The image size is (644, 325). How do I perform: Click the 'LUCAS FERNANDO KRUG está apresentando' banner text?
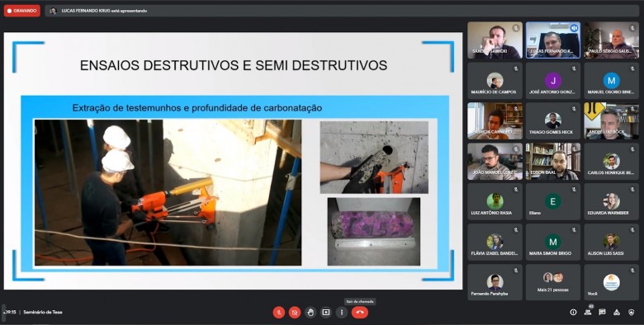pos(104,11)
